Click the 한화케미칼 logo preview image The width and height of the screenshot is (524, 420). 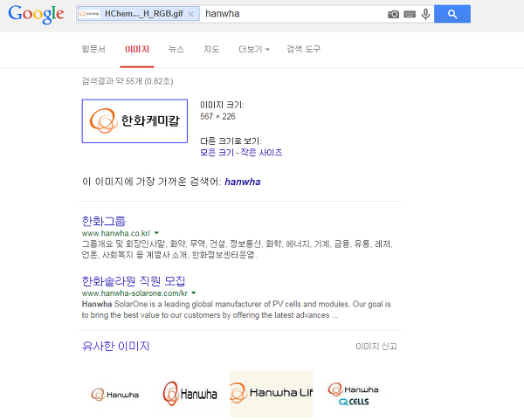(134, 121)
